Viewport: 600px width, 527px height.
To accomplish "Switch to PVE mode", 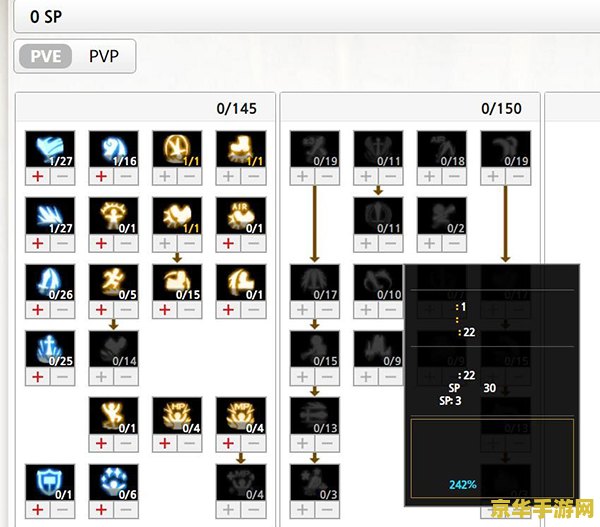I will [x=46, y=56].
